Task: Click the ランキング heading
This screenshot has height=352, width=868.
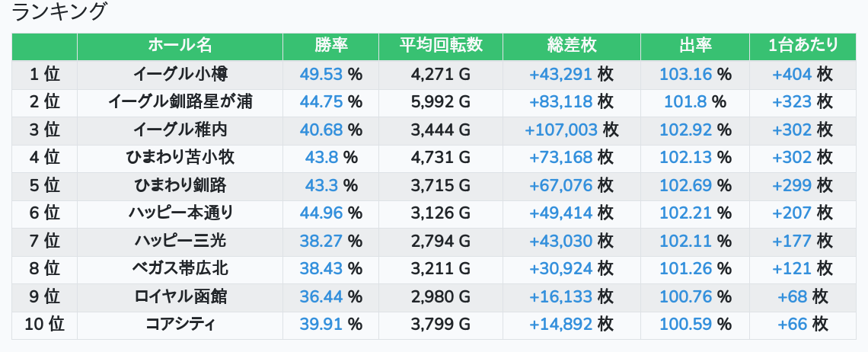Action: click(x=58, y=11)
